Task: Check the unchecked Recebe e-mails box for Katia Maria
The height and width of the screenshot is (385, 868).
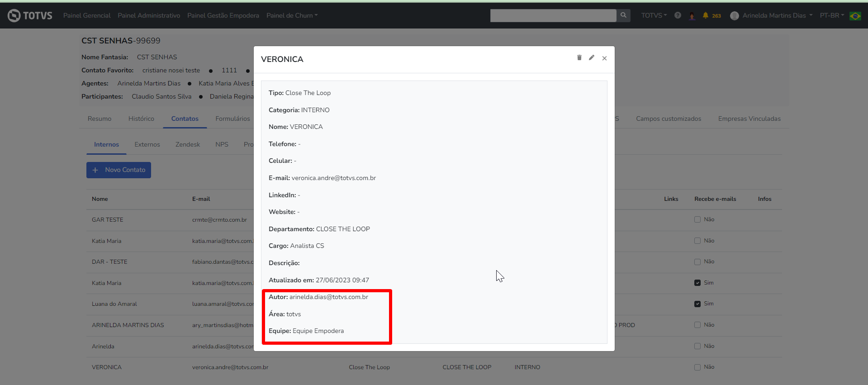Action: coord(697,241)
